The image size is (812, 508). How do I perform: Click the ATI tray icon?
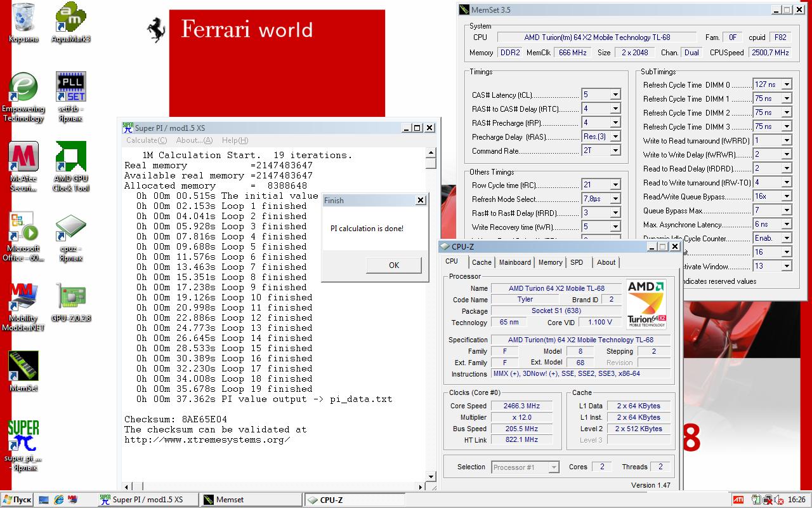coord(738,500)
